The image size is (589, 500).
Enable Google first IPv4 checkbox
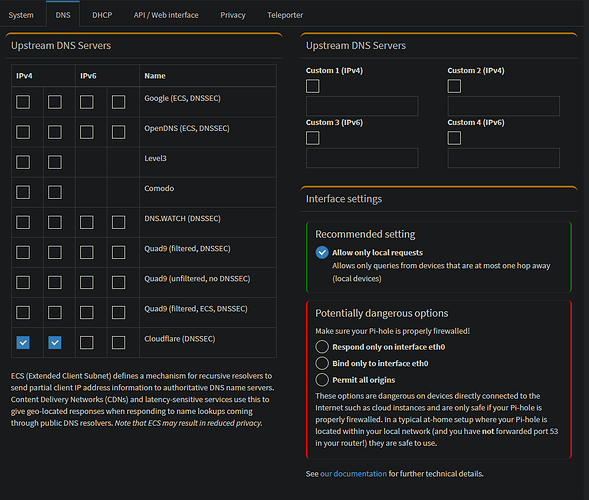tap(23, 102)
